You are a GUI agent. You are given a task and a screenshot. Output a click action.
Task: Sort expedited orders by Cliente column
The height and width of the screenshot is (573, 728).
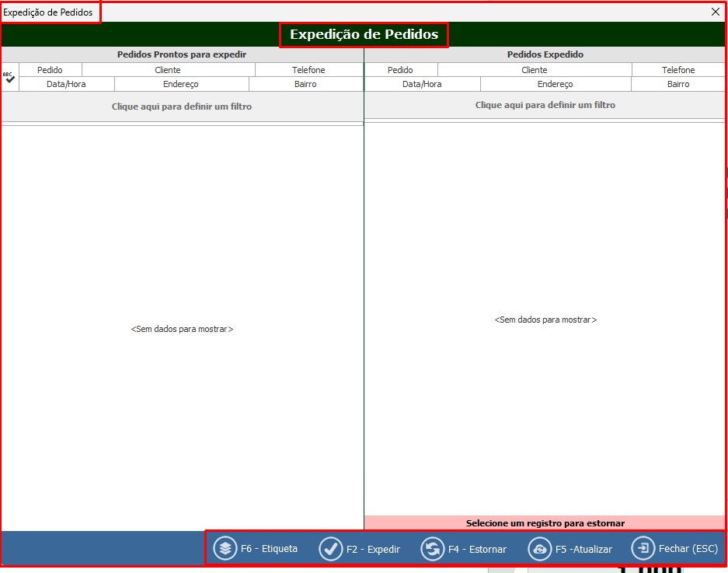[x=535, y=70]
